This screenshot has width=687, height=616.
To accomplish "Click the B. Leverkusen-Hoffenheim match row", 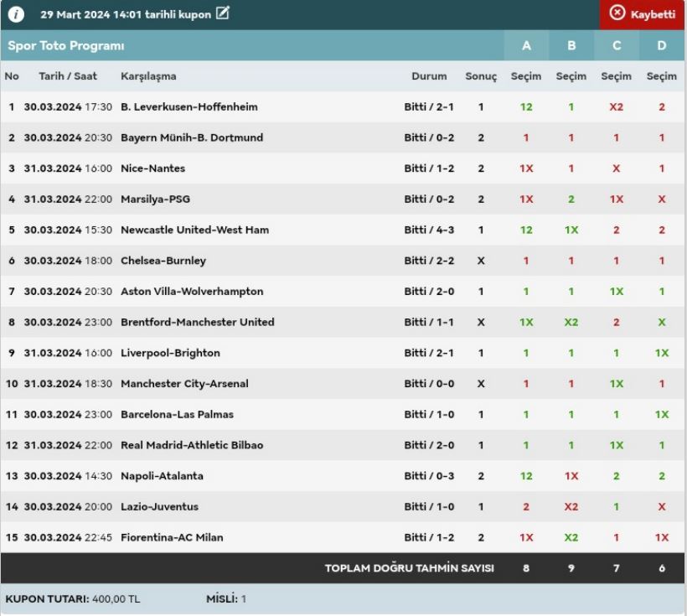I will click(189, 107).
